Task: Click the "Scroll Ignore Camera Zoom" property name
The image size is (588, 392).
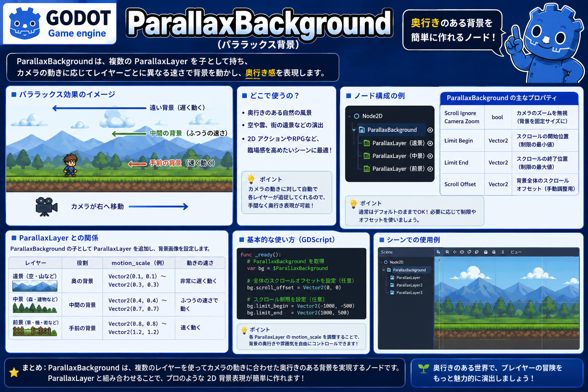Action: coord(462,117)
